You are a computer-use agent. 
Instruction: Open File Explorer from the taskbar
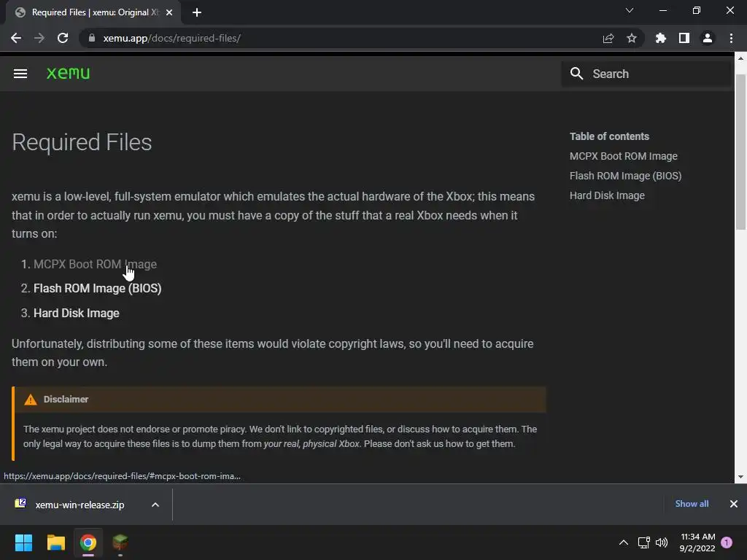[55, 542]
